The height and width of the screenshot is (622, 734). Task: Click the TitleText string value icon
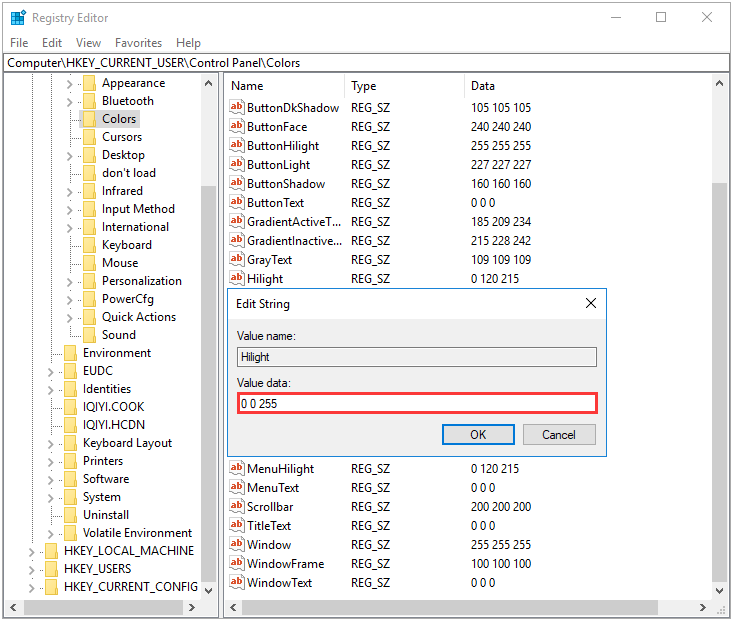pyautogui.click(x=237, y=525)
